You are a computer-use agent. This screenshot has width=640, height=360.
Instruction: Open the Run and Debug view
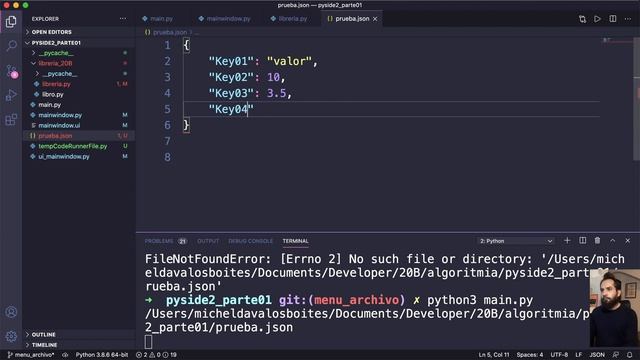(11, 95)
